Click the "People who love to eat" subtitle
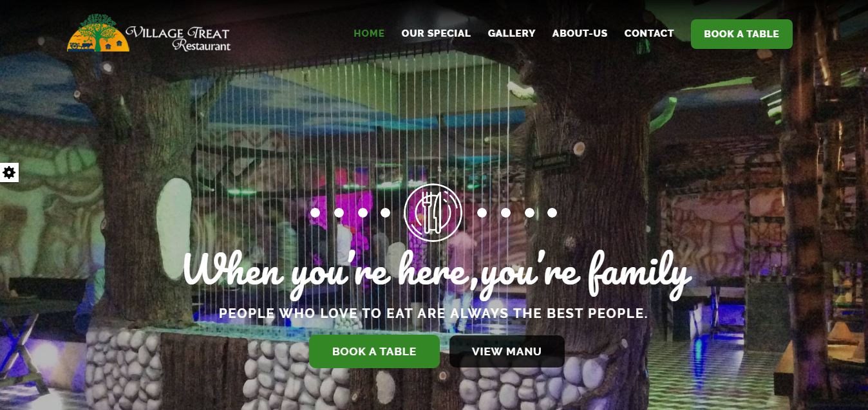The image size is (868, 410). (433, 313)
